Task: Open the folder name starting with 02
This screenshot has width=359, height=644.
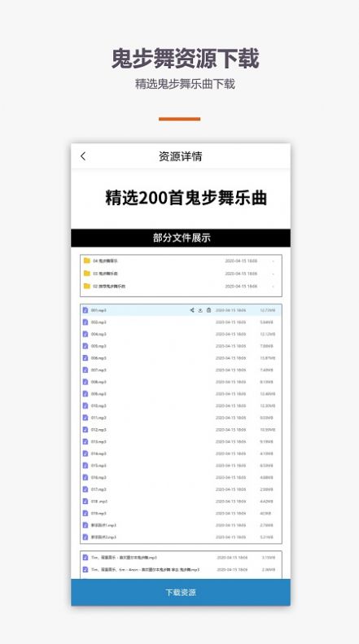Action: pos(109,287)
